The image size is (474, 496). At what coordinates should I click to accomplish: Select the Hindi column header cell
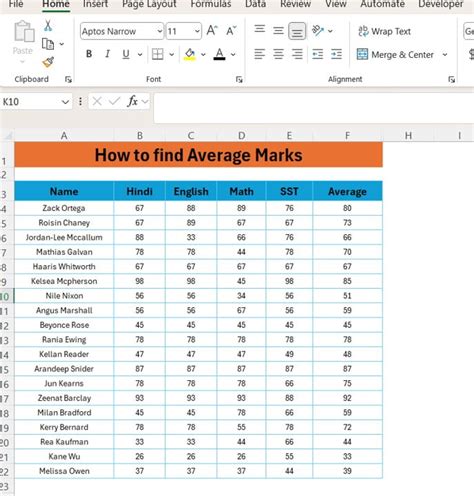click(x=139, y=191)
